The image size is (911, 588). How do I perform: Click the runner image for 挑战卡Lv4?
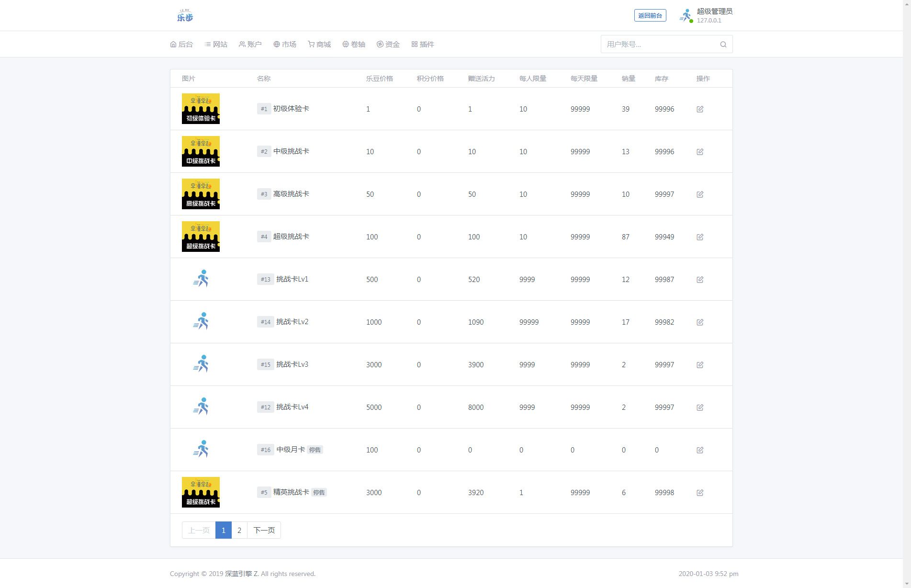(x=201, y=407)
